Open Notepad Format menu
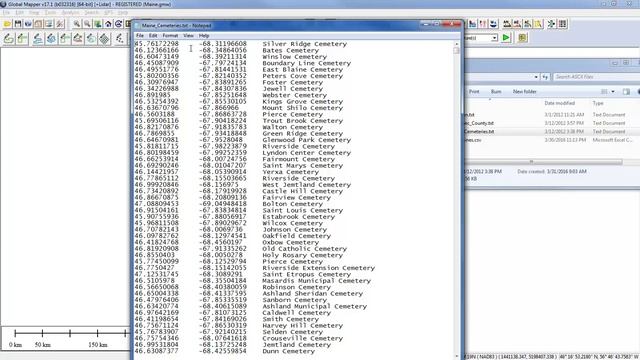The height and width of the screenshot is (360, 640). (x=170, y=36)
